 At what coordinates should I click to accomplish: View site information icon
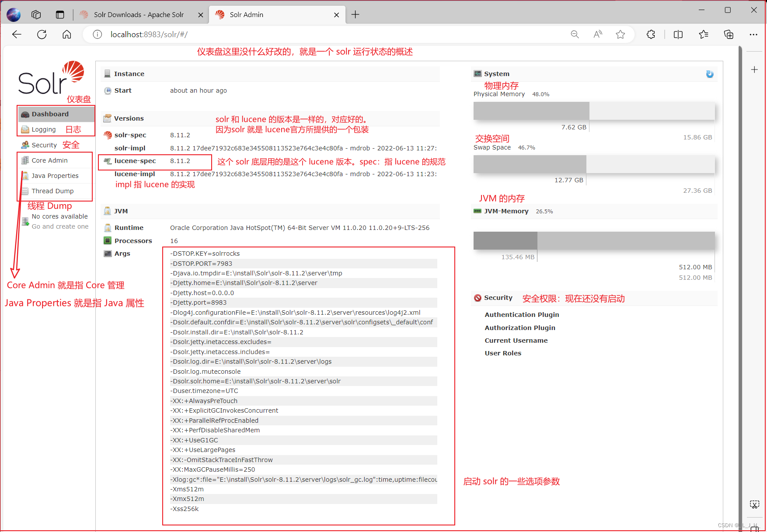tap(98, 35)
